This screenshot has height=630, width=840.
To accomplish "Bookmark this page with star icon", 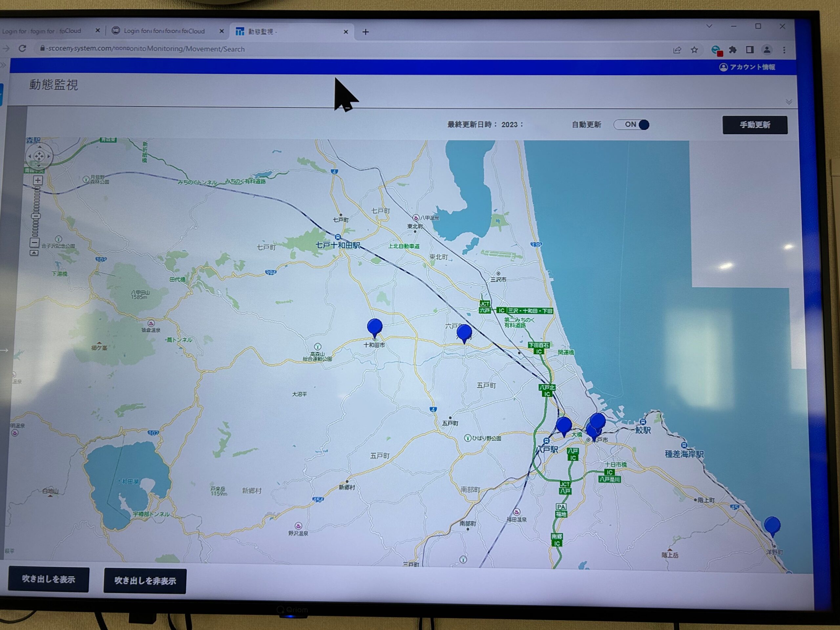I will pyautogui.click(x=694, y=50).
